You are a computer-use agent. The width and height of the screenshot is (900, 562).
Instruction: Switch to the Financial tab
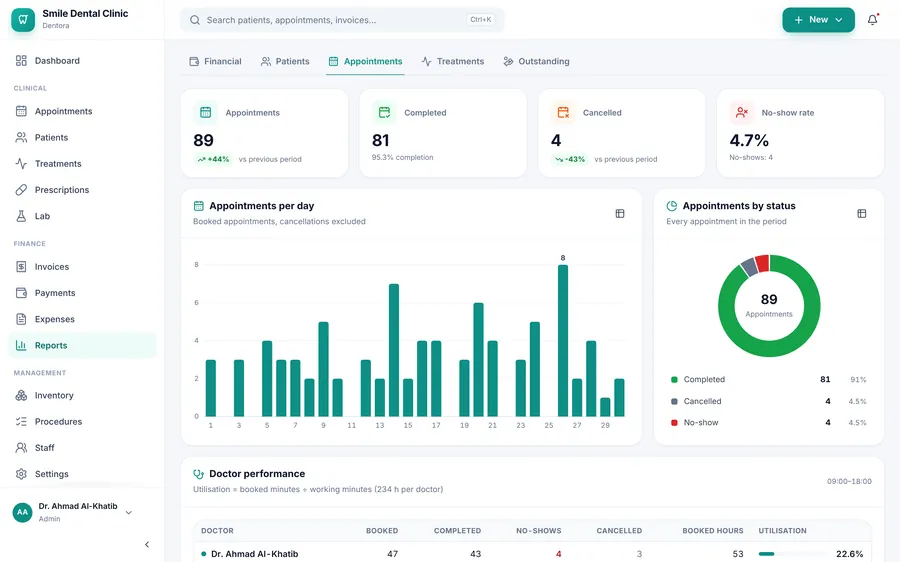point(215,61)
